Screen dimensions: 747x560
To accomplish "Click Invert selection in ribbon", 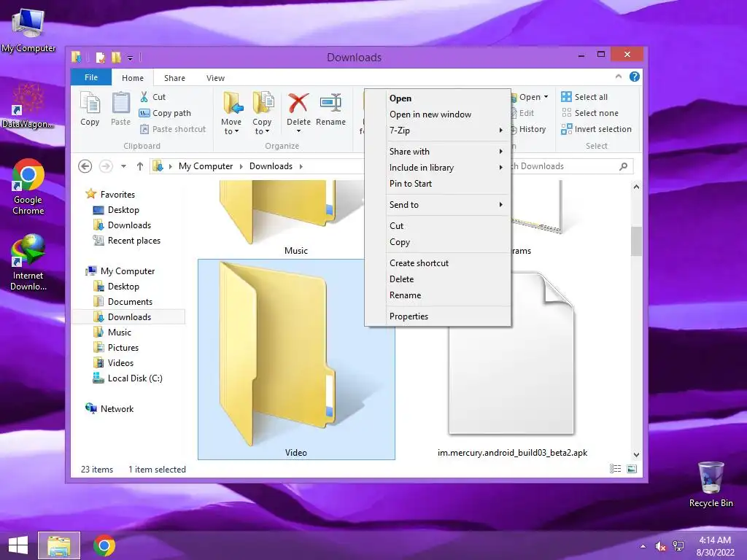I will tap(597, 129).
